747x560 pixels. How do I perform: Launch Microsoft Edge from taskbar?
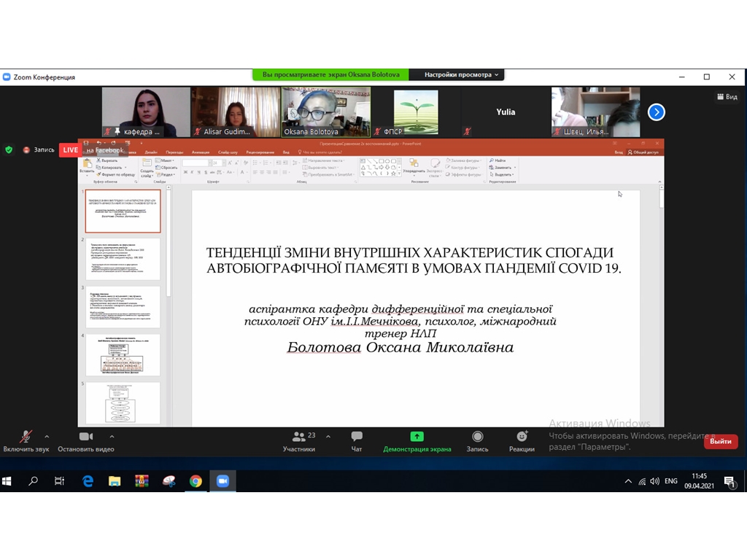(88, 481)
